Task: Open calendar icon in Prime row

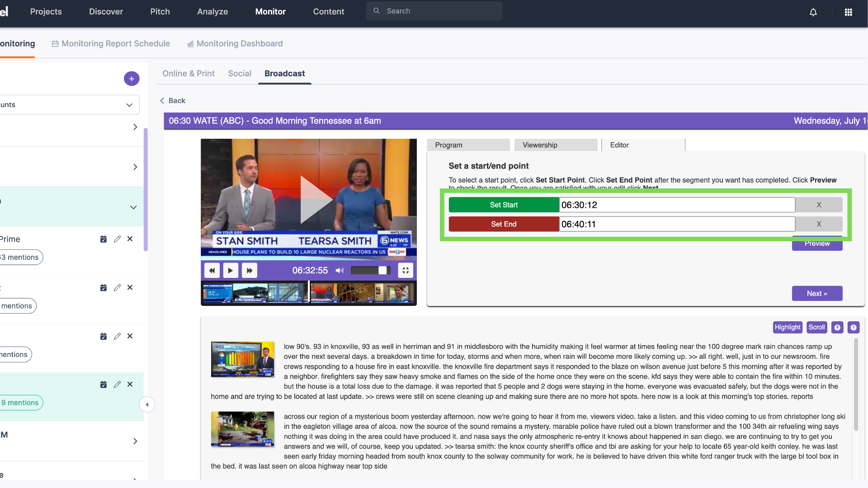Action: click(104, 239)
